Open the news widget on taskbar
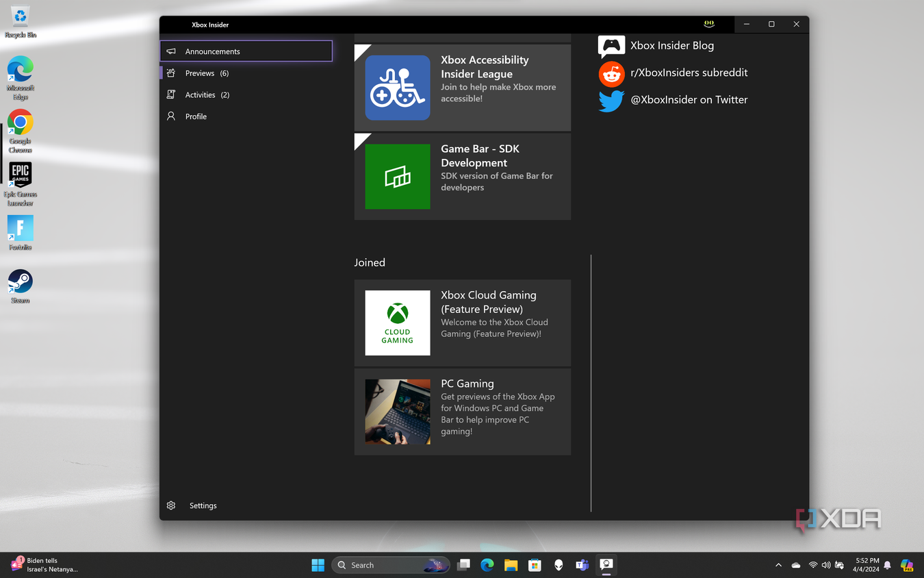Viewport: 924px width, 578px height. [44, 565]
